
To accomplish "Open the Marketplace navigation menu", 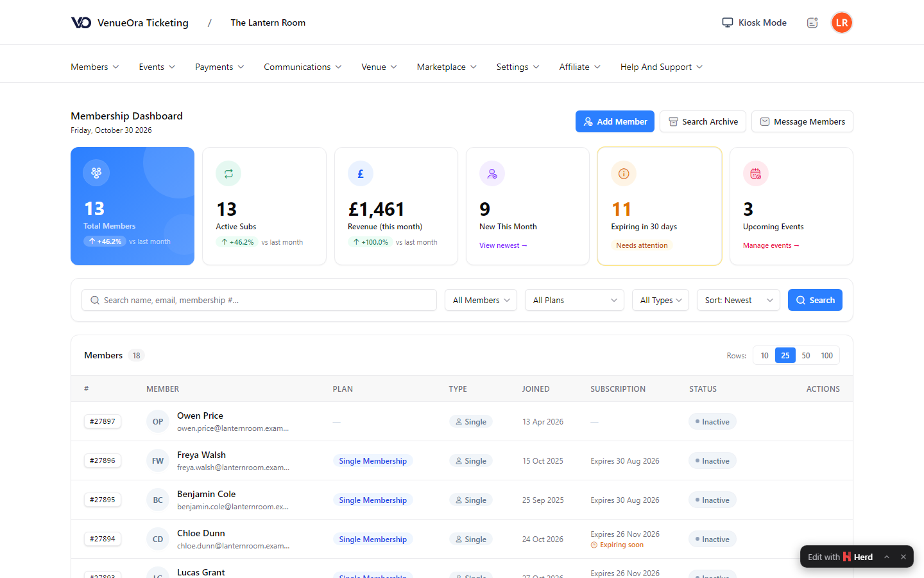I will pos(447,67).
